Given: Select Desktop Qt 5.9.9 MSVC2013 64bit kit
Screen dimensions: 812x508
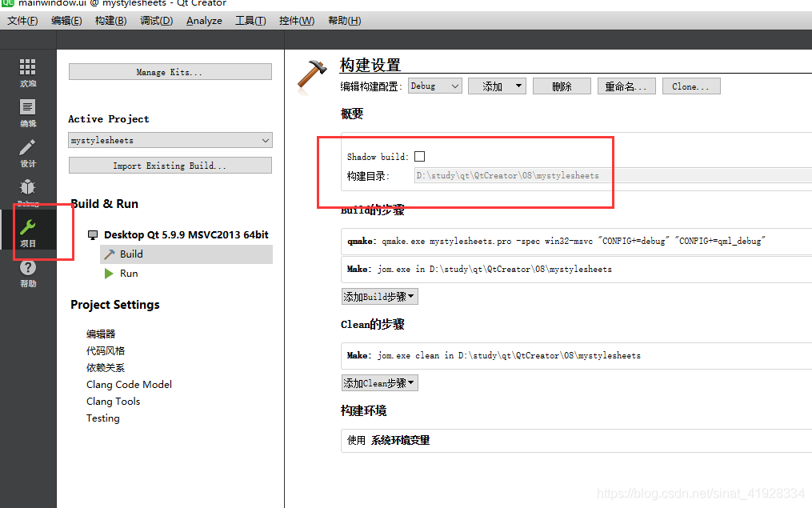Looking at the screenshot, I should tap(186, 235).
